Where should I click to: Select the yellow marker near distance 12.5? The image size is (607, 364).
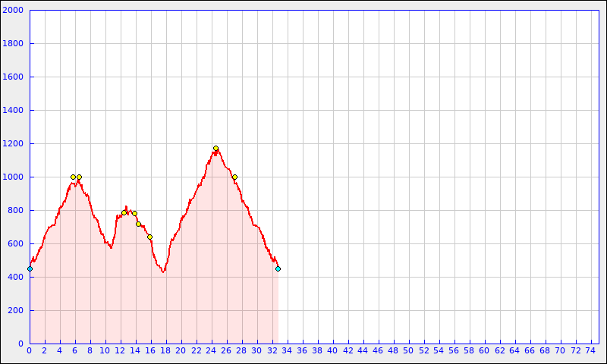[x=124, y=213]
